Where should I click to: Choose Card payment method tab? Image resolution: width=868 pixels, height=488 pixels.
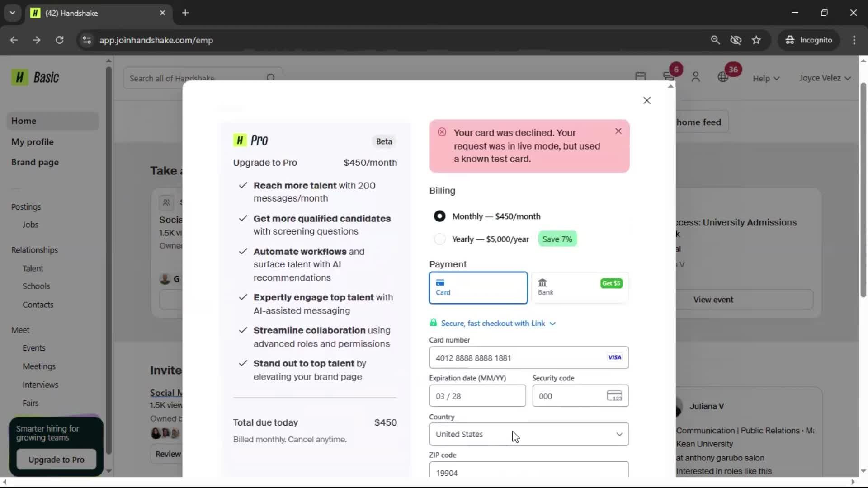478,288
